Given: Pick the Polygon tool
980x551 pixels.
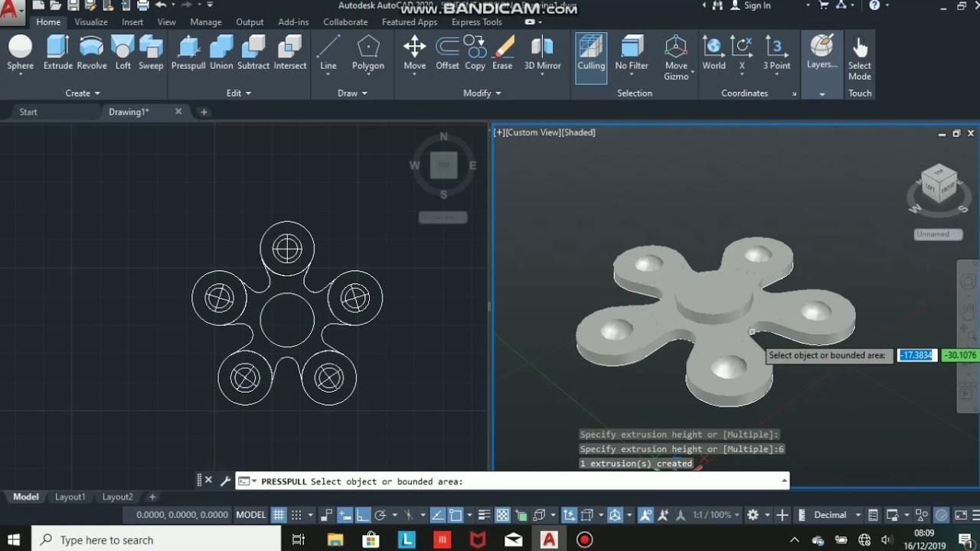Looking at the screenshot, I should [x=368, y=54].
